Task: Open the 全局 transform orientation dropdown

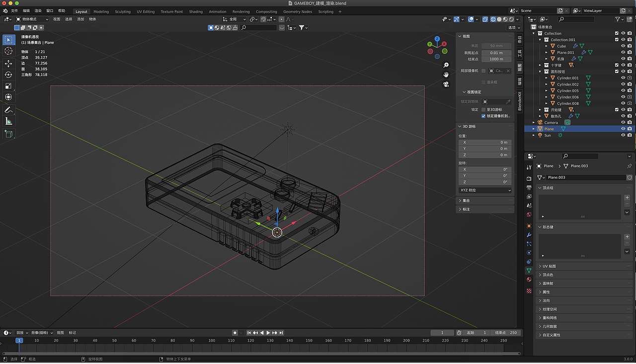Action: point(234,19)
